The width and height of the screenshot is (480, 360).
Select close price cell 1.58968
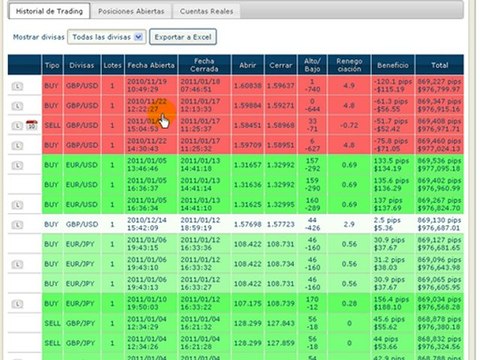(281, 125)
